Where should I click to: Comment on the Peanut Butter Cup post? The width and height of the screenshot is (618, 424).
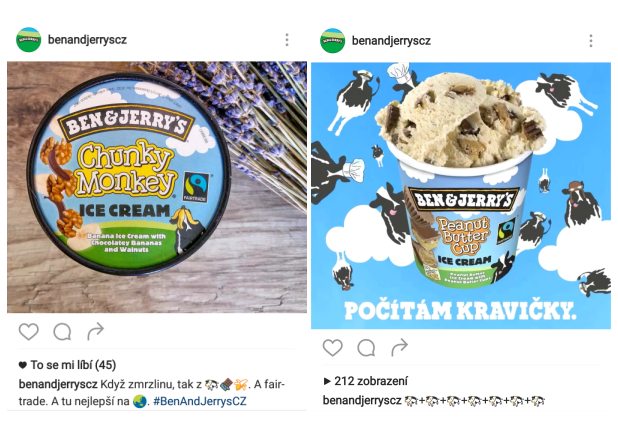coord(366,348)
